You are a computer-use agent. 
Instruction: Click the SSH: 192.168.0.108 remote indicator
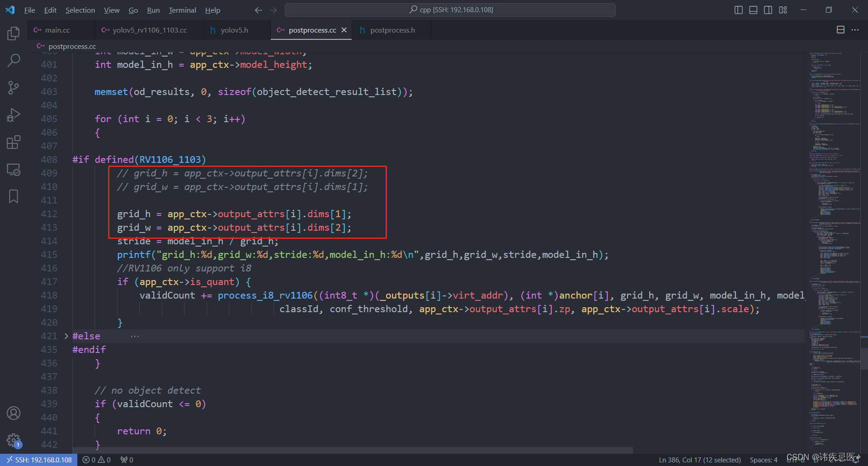39,460
